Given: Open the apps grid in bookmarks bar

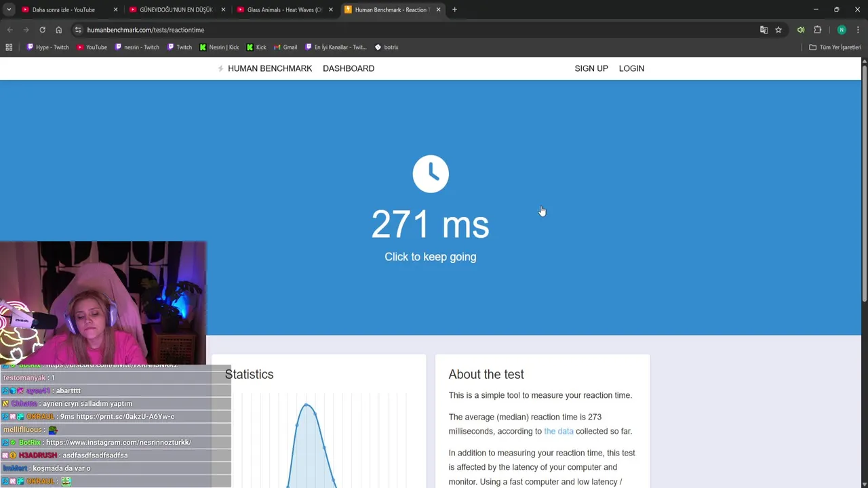Looking at the screenshot, I should pyautogui.click(x=9, y=47).
